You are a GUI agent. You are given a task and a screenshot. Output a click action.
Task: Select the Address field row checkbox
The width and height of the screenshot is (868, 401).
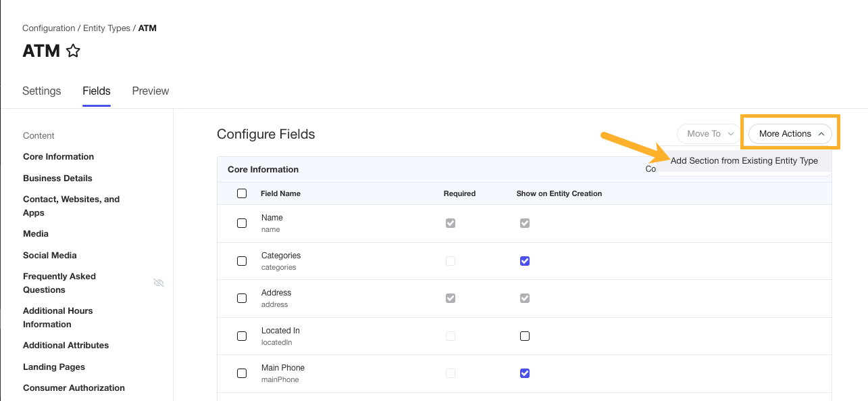[x=242, y=298]
